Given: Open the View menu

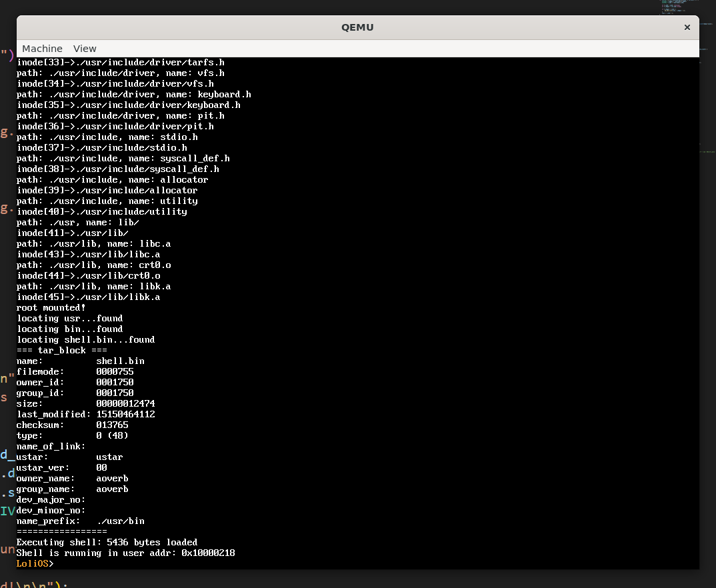Looking at the screenshot, I should pos(85,49).
